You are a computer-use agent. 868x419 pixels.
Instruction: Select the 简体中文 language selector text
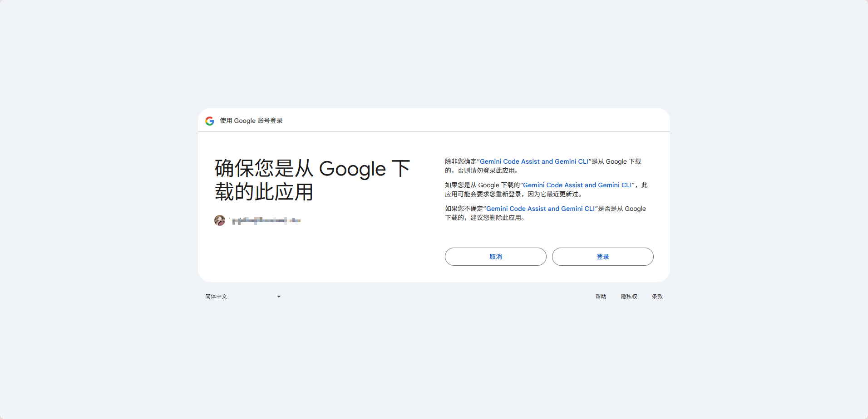[216, 297]
